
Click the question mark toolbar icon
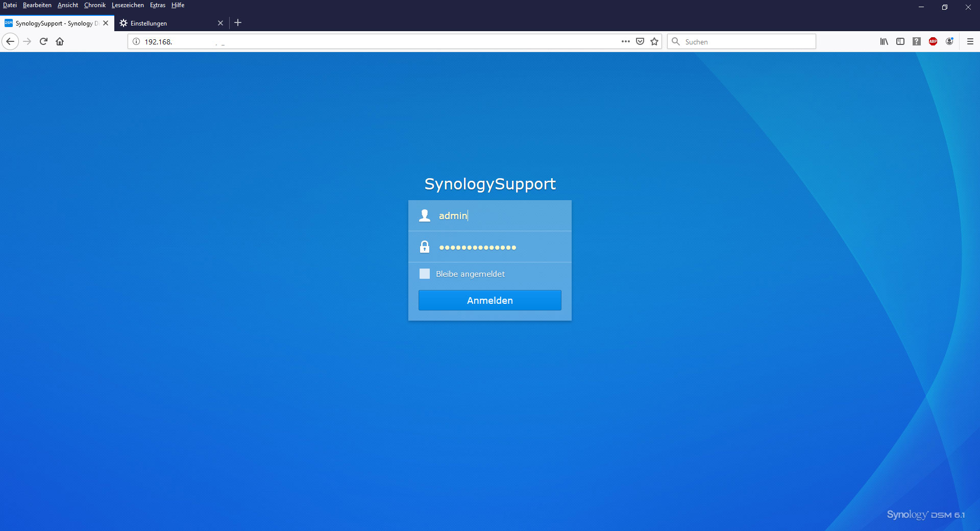coord(917,41)
